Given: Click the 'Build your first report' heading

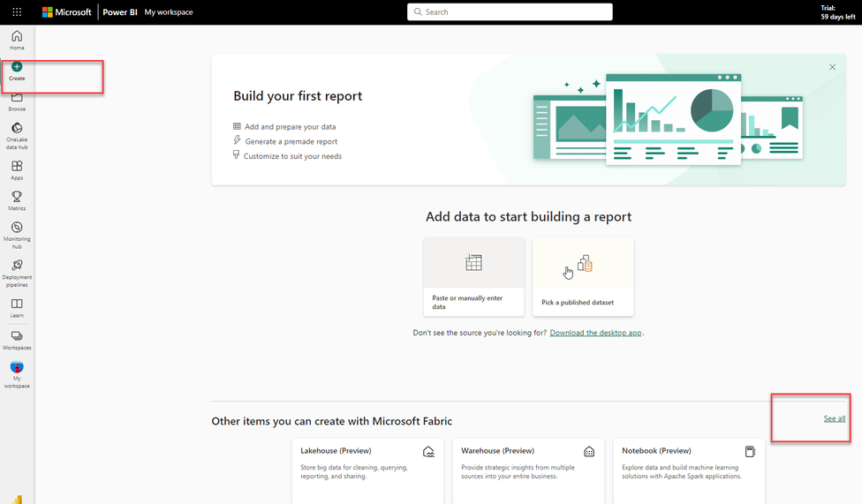Looking at the screenshot, I should click(298, 95).
